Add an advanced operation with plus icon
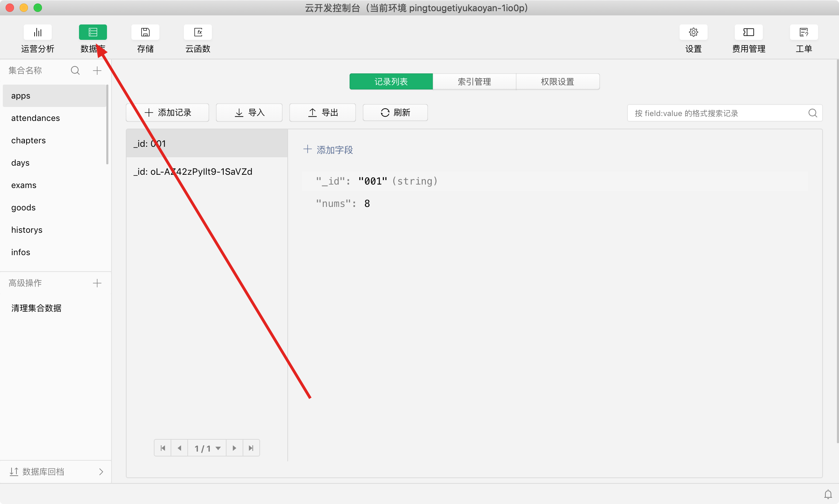Viewport: 839px width, 504px height. point(97,283)
